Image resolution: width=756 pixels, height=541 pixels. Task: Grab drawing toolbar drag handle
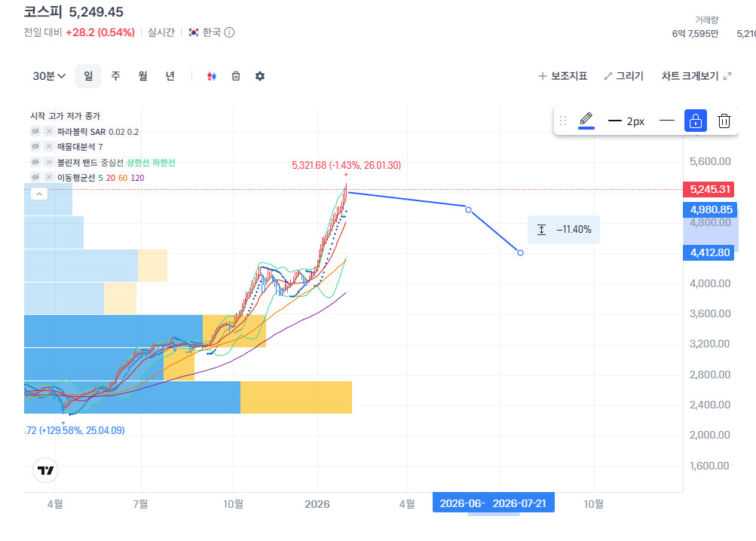point(563,121)
